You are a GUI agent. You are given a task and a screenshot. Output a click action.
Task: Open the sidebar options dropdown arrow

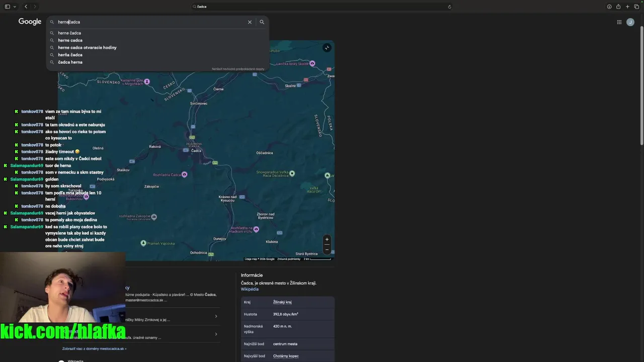click(15, 7)
